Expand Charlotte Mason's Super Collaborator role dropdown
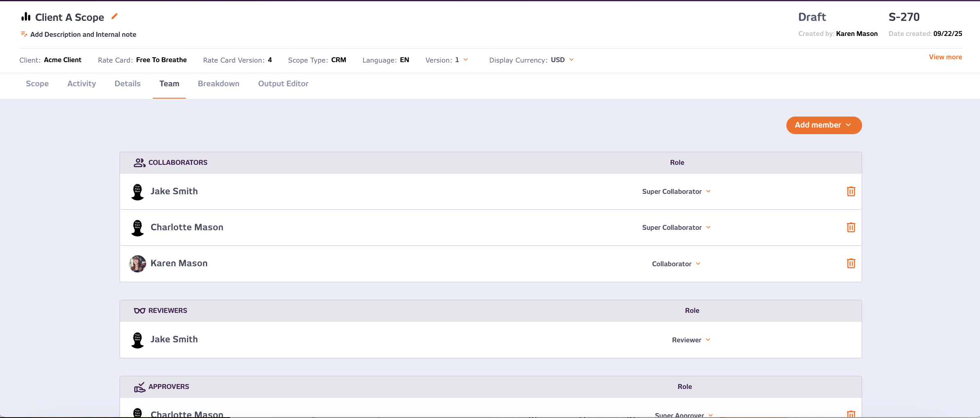The width and height of the screenshot is (980, 418). click(676, 227)
